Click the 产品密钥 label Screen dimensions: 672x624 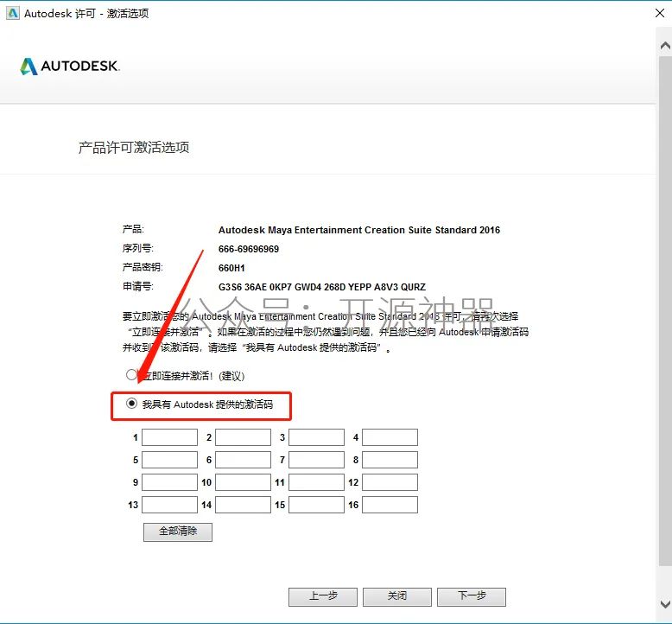point(143,267)
